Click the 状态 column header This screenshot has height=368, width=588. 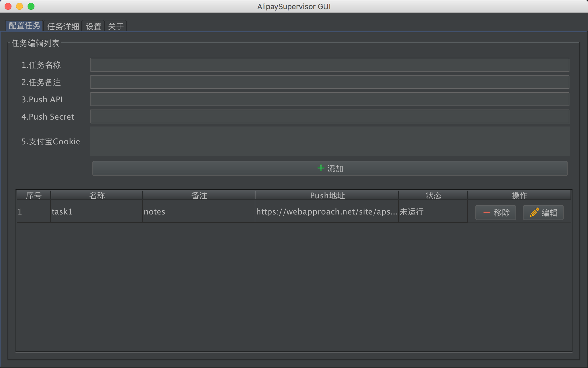point(433,195)
